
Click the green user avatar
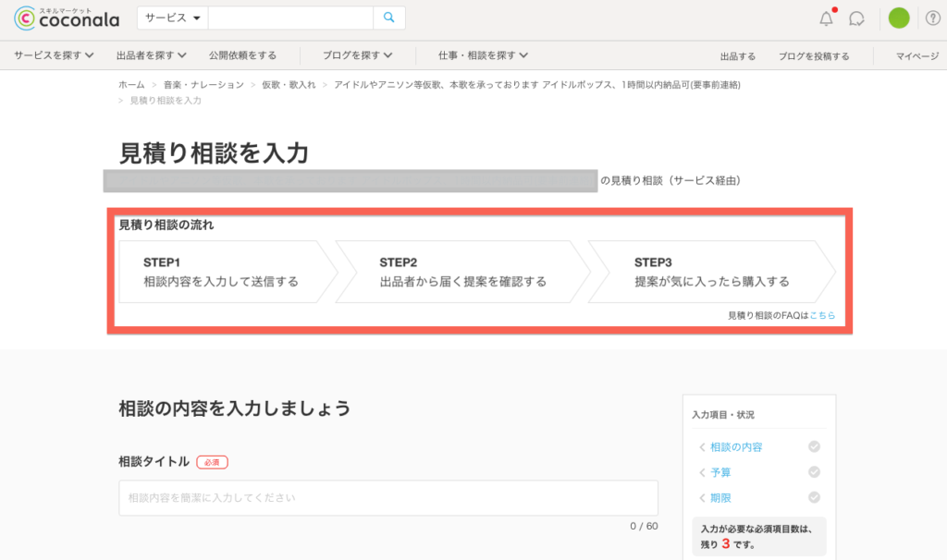[x=898, y=18]
